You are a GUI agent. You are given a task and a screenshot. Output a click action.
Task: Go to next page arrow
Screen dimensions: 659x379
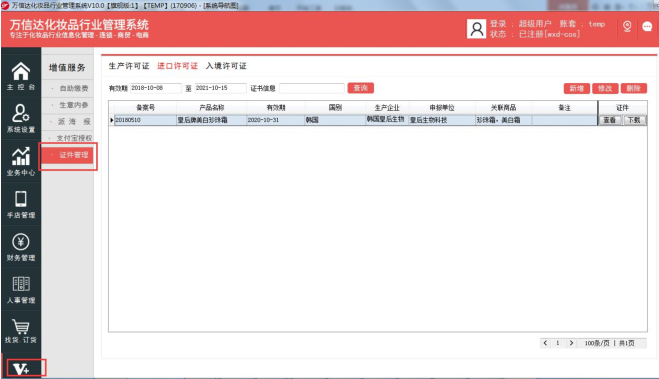[571, 343]
